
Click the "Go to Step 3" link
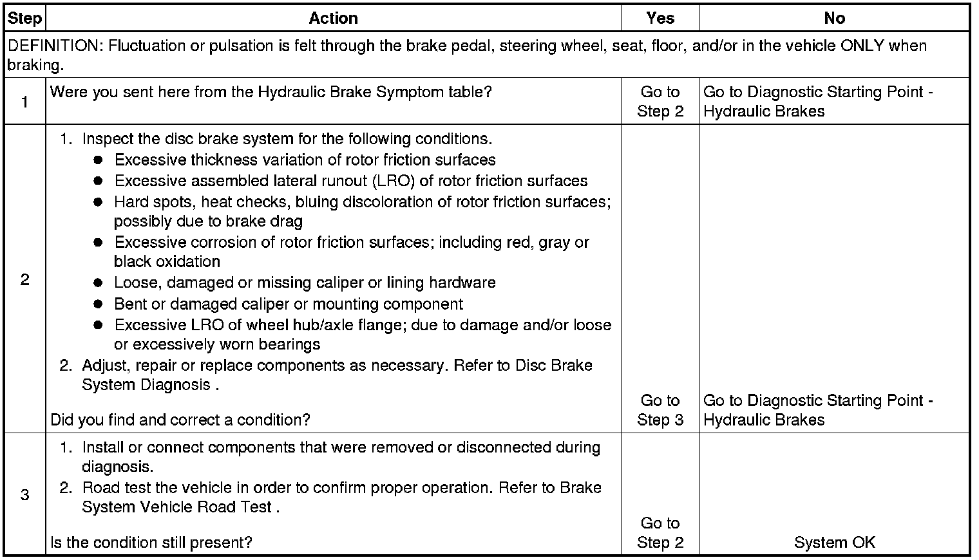click(x=660, y=410)
